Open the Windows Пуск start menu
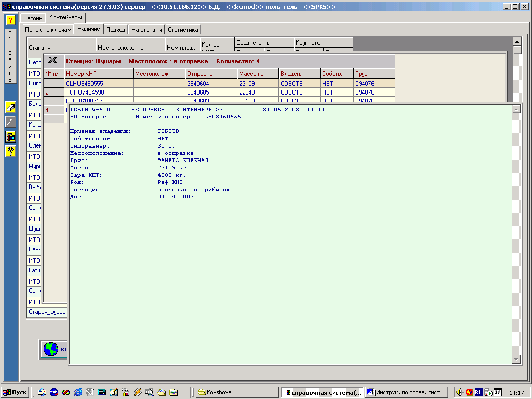This screenshot has height=399, width=532. [x=15, y=392]
